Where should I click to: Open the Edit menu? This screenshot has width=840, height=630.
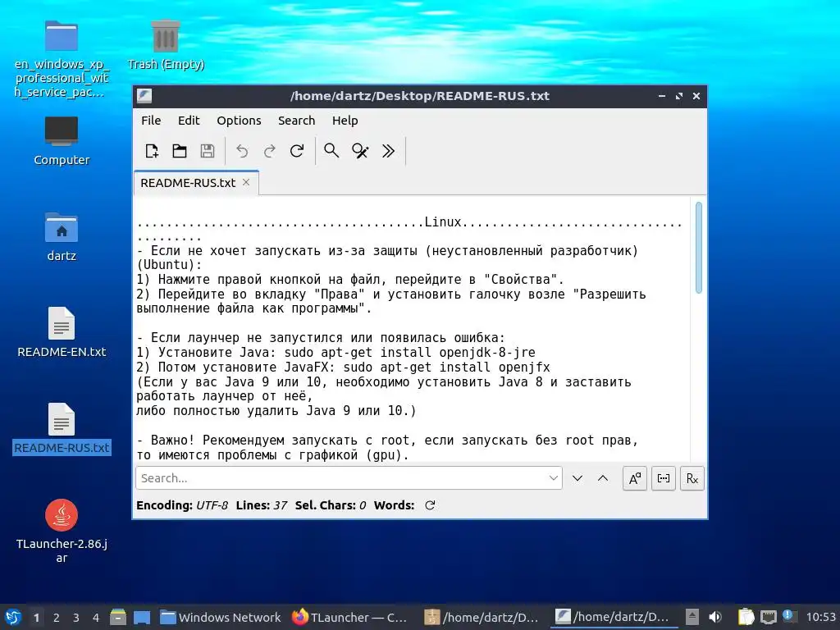click(x=189, y=121)
